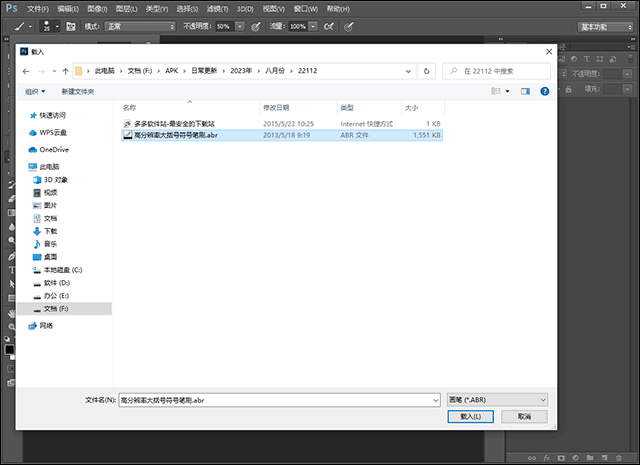Click the layer fx icon in Layers panel

coord(546,458)
